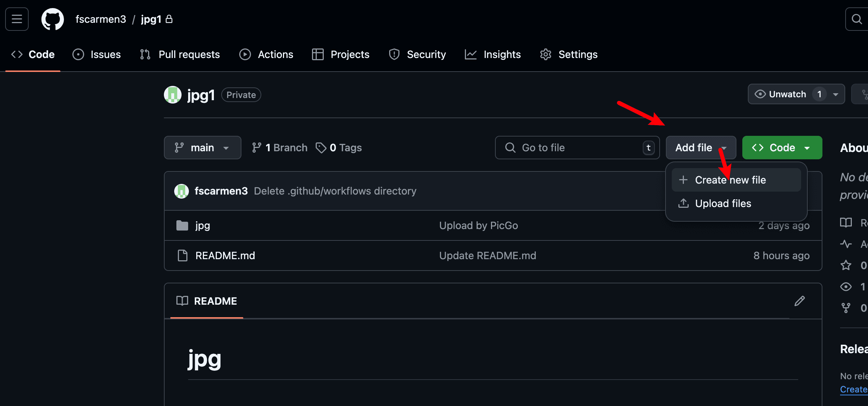This screenshot has height=406, width=868.
Task: Click the fscarmen3 commit author avatar
Action: (x=181, y=191)
